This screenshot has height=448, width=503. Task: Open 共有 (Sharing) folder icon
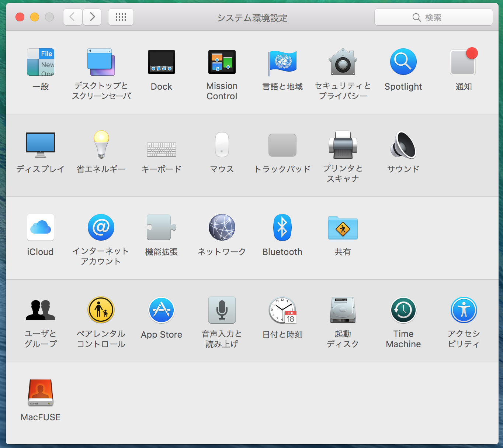343,228
